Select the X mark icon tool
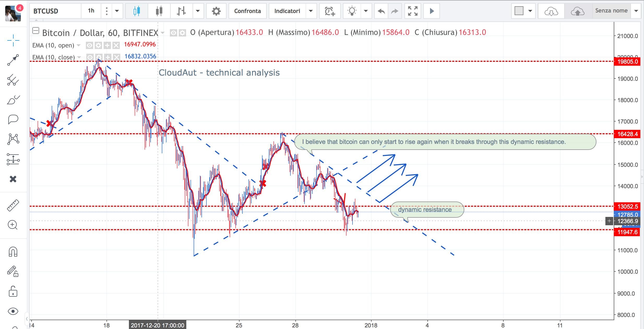This screenshot has width=644, height=329. 13,179
